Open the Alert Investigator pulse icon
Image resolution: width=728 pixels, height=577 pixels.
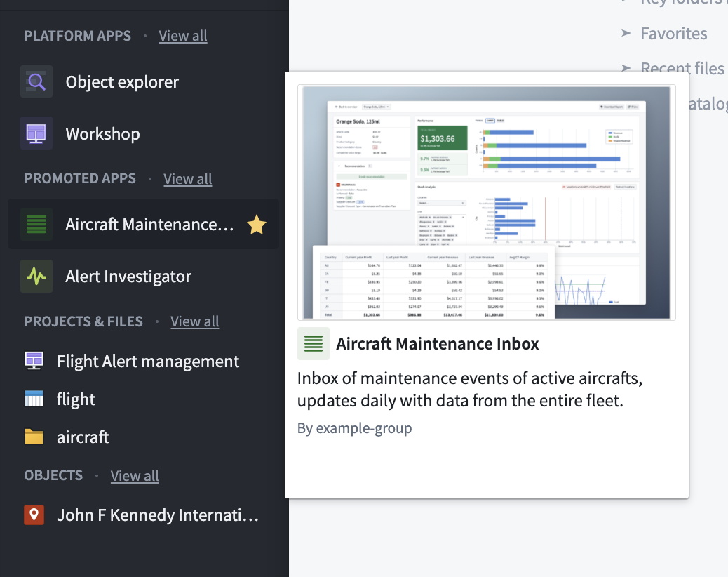click(36, 277)
